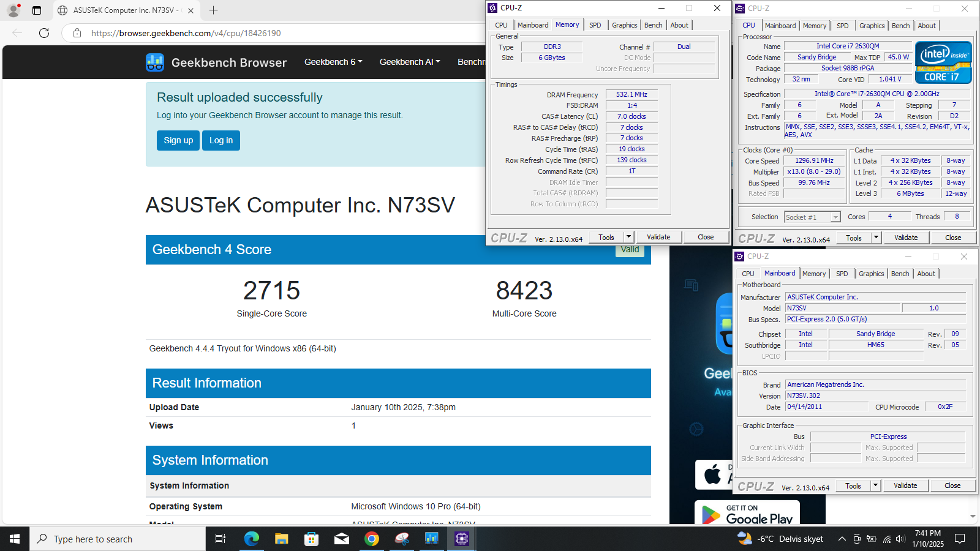Open the notification center icon

click(960, 539)
